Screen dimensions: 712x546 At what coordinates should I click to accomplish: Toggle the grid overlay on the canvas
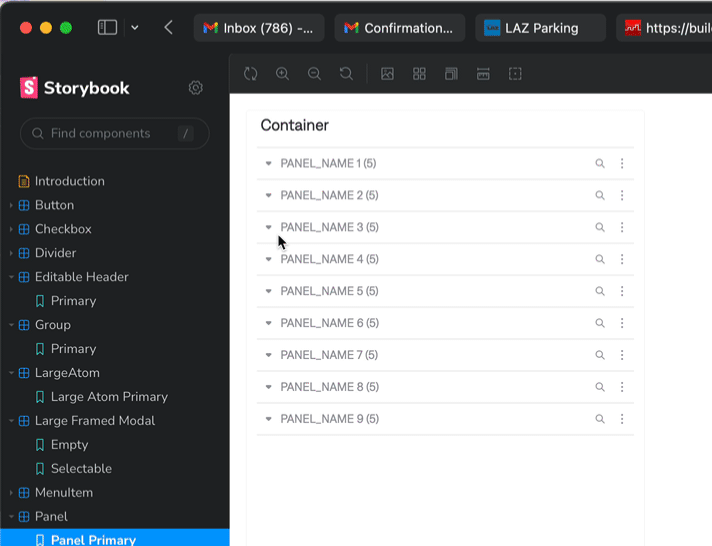pyautogui.click(x=420, y=74)
